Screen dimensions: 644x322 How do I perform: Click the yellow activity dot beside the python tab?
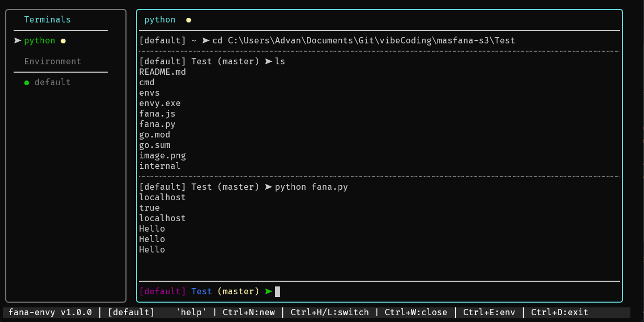[x=188, y=20]
